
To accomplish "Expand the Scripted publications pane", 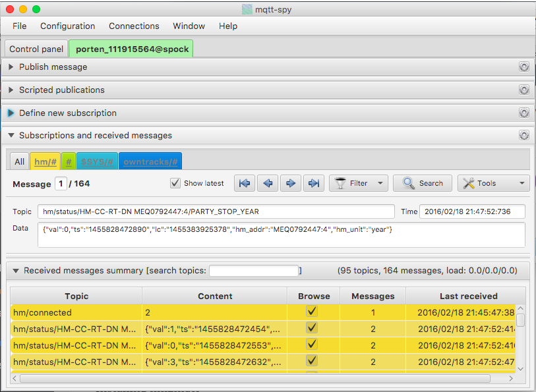I will point(11,90).
